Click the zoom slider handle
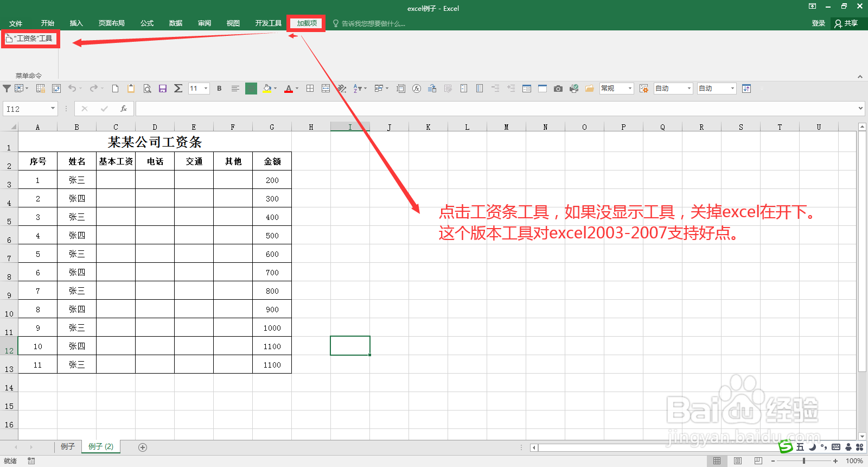Image resolution: width=868 pixels, height=467 pixels. (x=804, y=461)
